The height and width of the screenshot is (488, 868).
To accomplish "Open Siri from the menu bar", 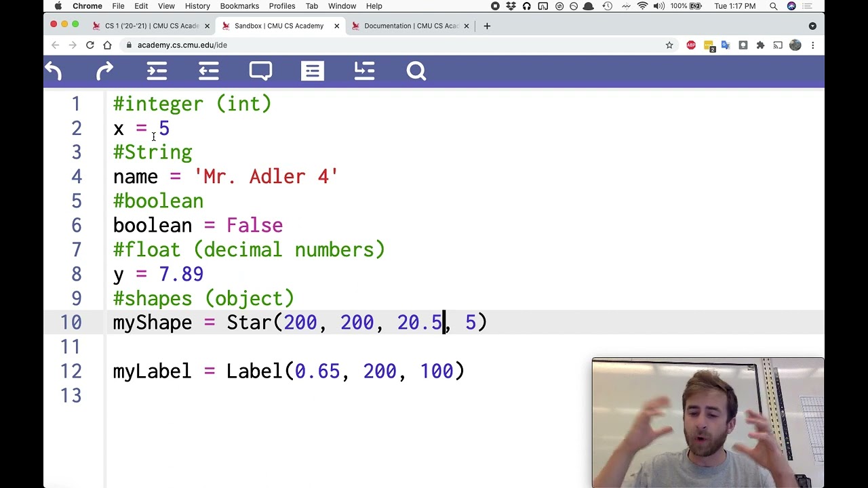I will [x=791, y=6].
